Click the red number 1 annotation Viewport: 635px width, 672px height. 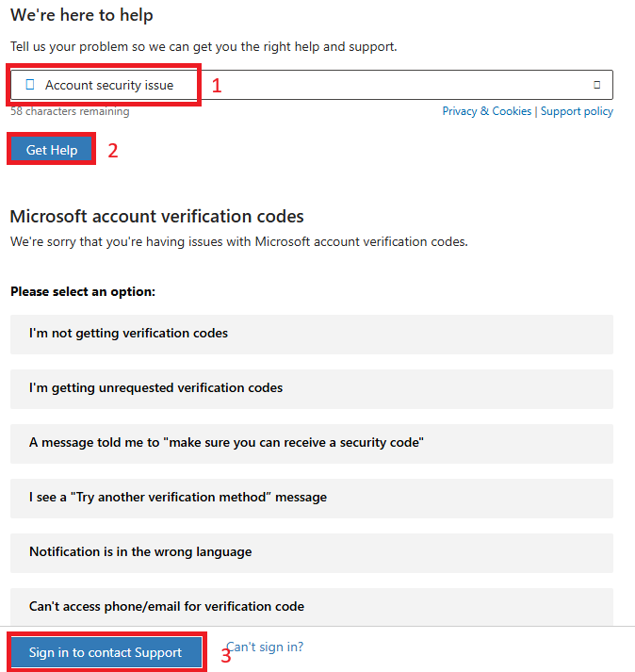pos(217,86)
